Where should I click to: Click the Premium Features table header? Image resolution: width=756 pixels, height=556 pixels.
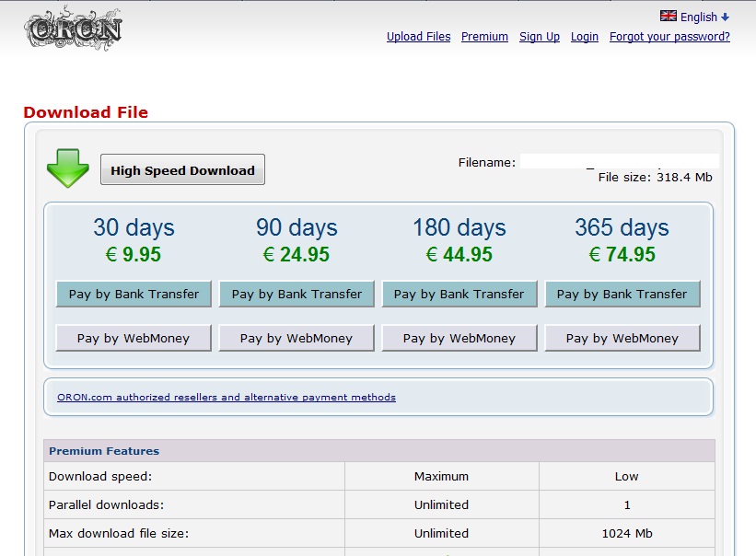[104, 451]
